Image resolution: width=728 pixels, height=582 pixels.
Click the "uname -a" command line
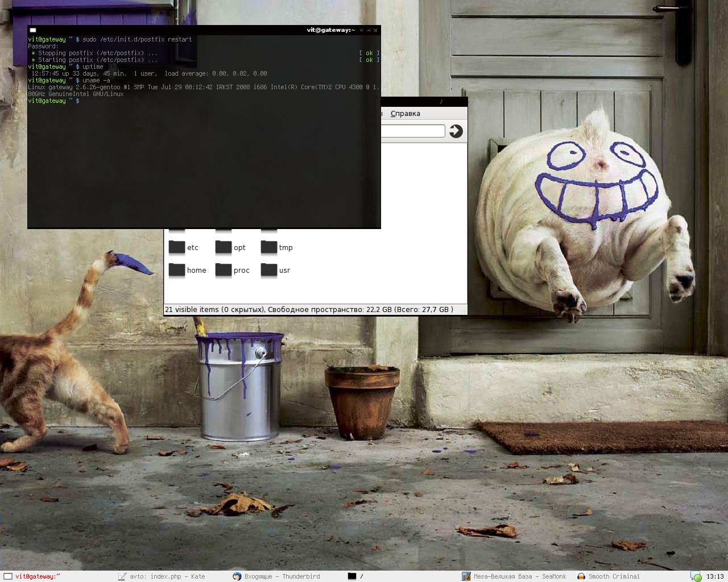(69, 80)
